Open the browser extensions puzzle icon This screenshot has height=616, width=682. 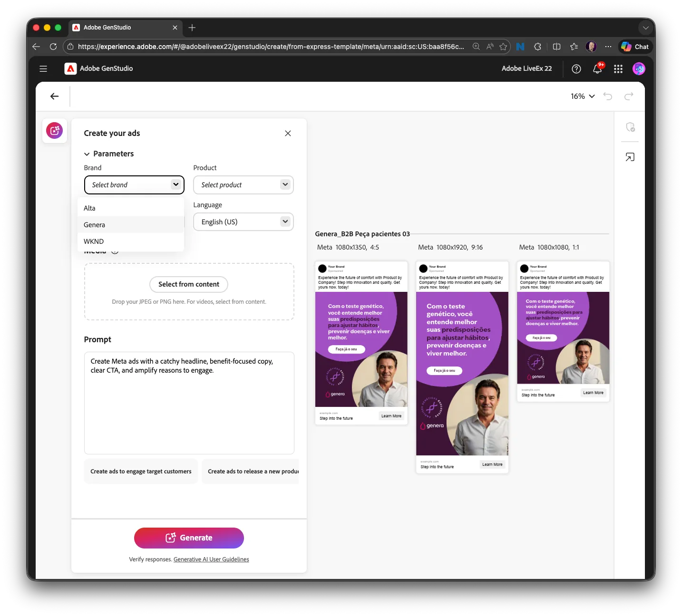point(537,47)
